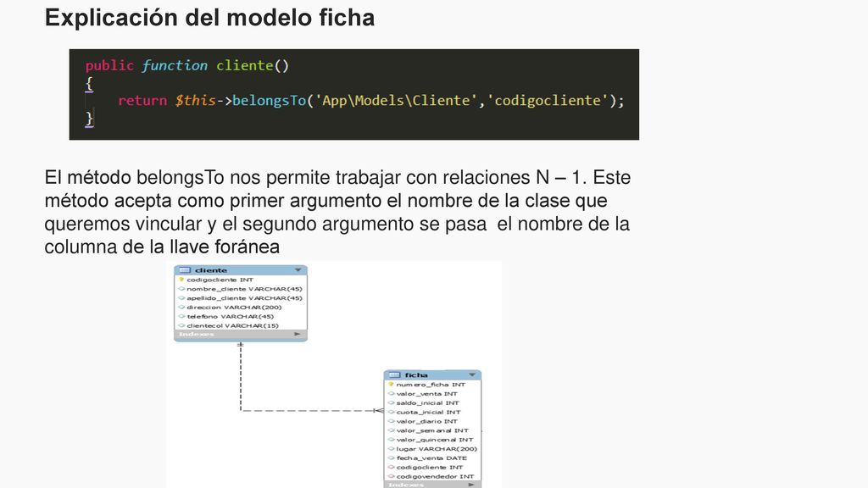Click the cliente table name in its header
Viewport: 868px width, 488px height.
click(211, 270)
